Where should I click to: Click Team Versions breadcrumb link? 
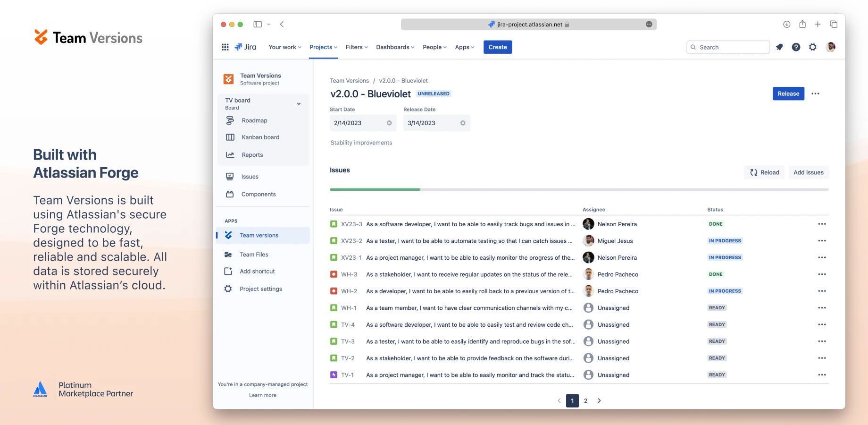(349, 81)
